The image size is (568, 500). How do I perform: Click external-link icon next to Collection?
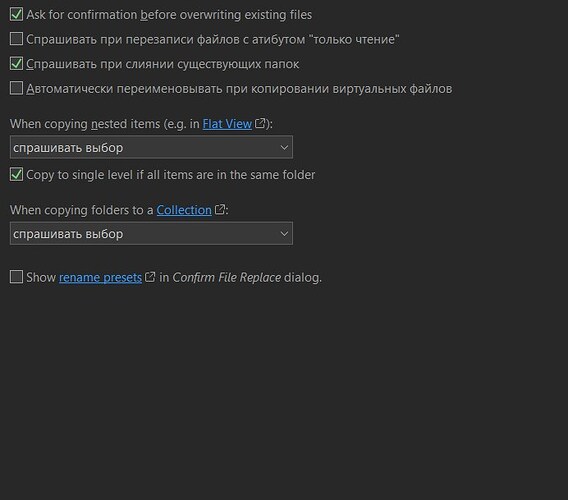220,209
